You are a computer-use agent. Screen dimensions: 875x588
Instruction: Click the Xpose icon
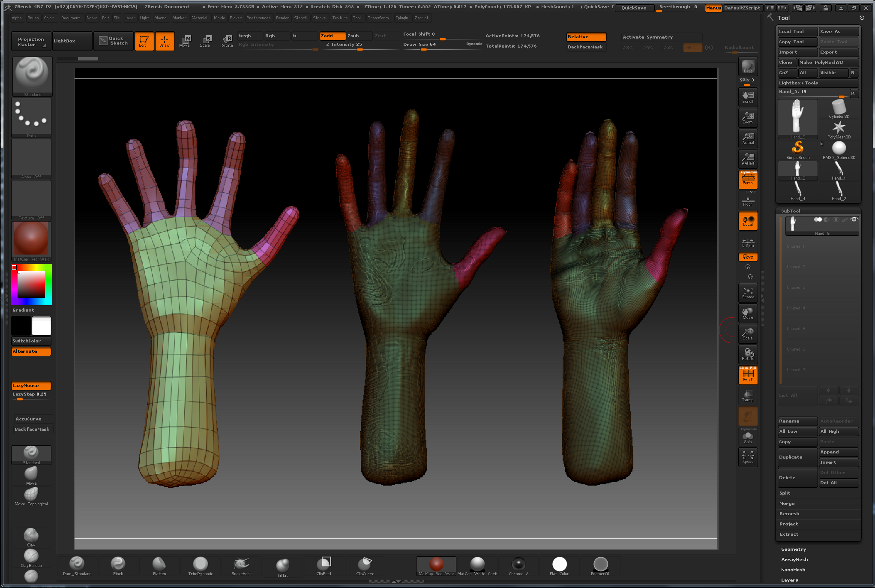pos(748,457)
